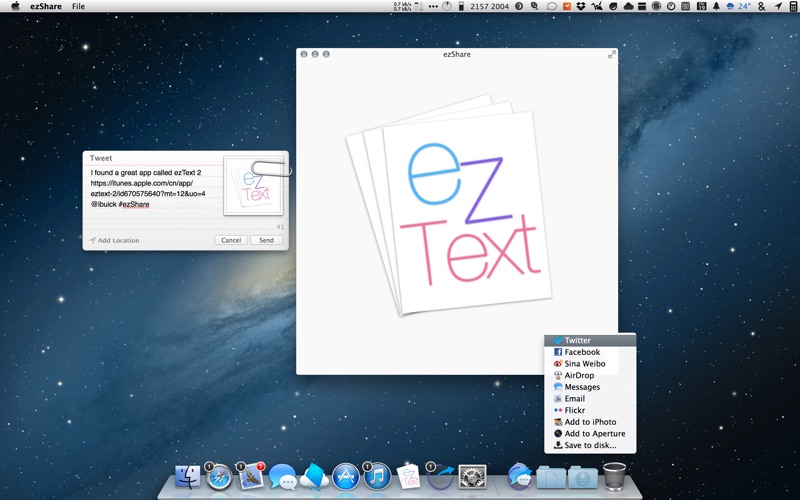
Task: Click the attached ezText thumbnail in tweet
Action: pyautogui.click(x=254, y=186)
